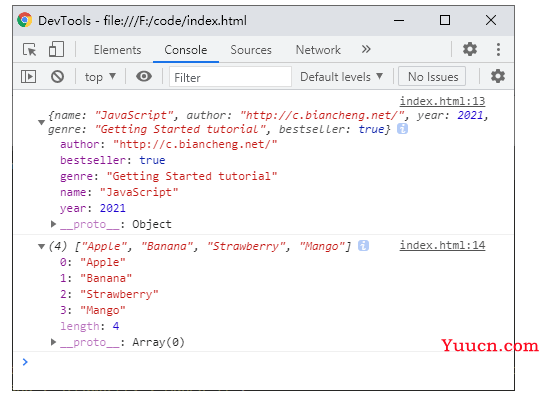Screen dimensions: 551x400
Task: Show more tabs with the double chevron
Action: [366, 49]
